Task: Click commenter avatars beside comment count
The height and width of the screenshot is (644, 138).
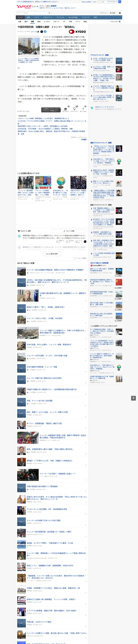Action: tap(37, 32)
